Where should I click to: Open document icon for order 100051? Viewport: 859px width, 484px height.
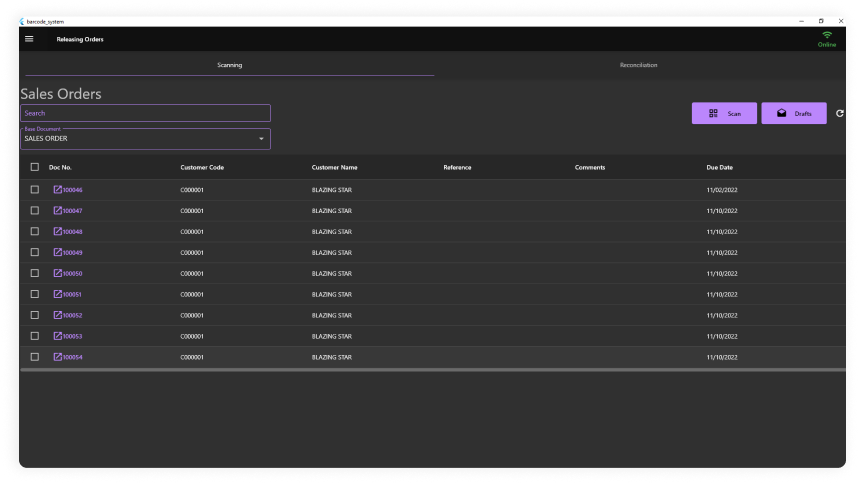click(x=58, y=294)
